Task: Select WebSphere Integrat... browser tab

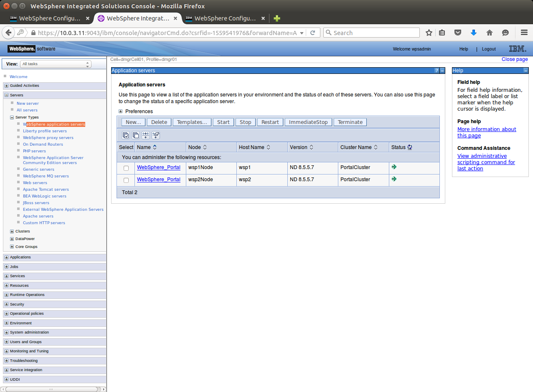Action: pos(137,18)
